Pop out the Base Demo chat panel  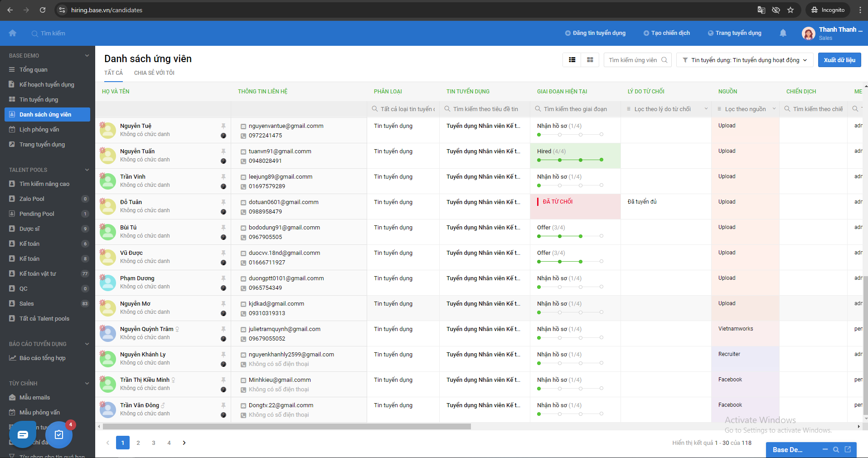coord(848,449)
